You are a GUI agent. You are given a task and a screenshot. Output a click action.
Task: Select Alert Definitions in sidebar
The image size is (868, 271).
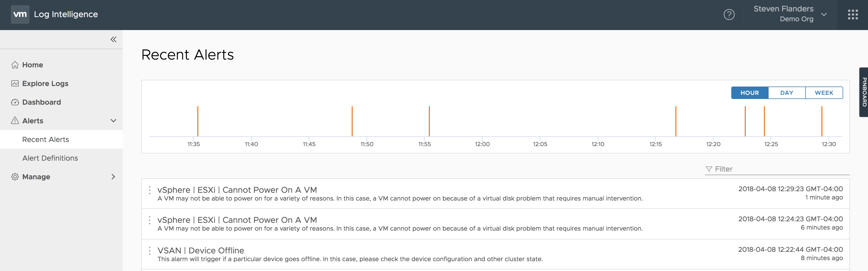[50, 158]
